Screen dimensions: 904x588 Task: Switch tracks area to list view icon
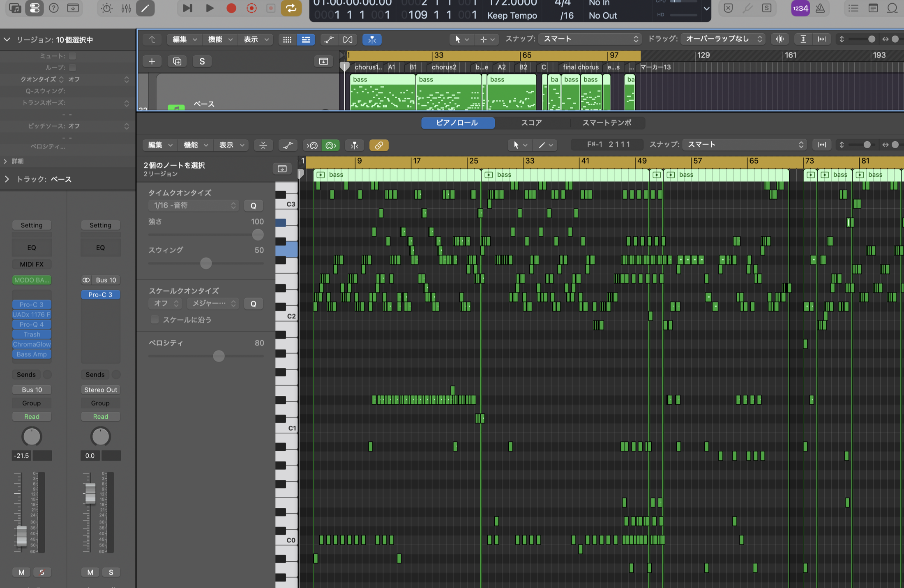[306, 39]
